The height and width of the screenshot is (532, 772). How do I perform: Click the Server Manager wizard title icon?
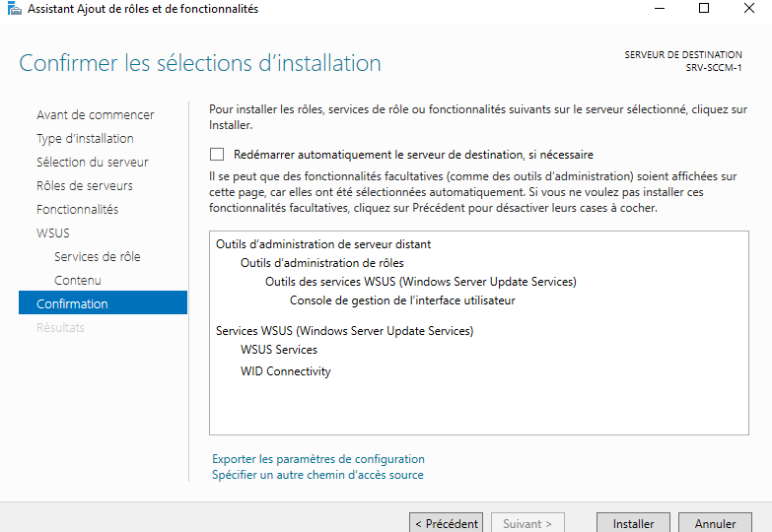pyautogui.click(x=12, y=9)
